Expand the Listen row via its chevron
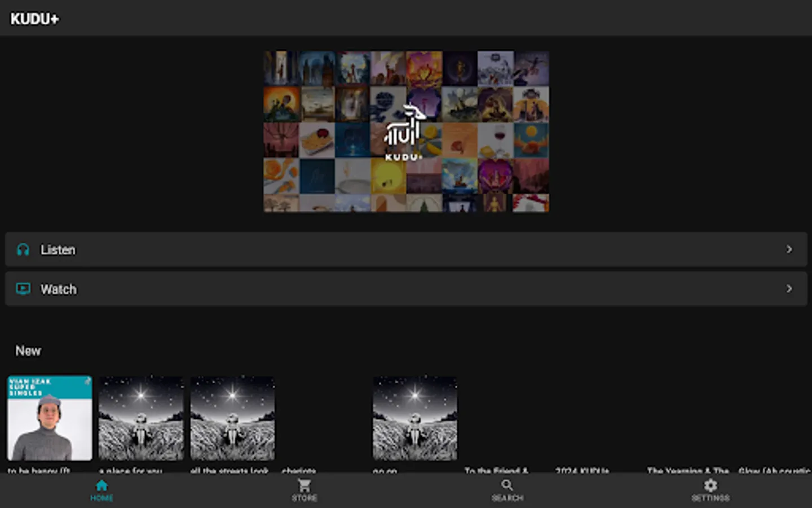The image size is (812, 508). point(789,249)
